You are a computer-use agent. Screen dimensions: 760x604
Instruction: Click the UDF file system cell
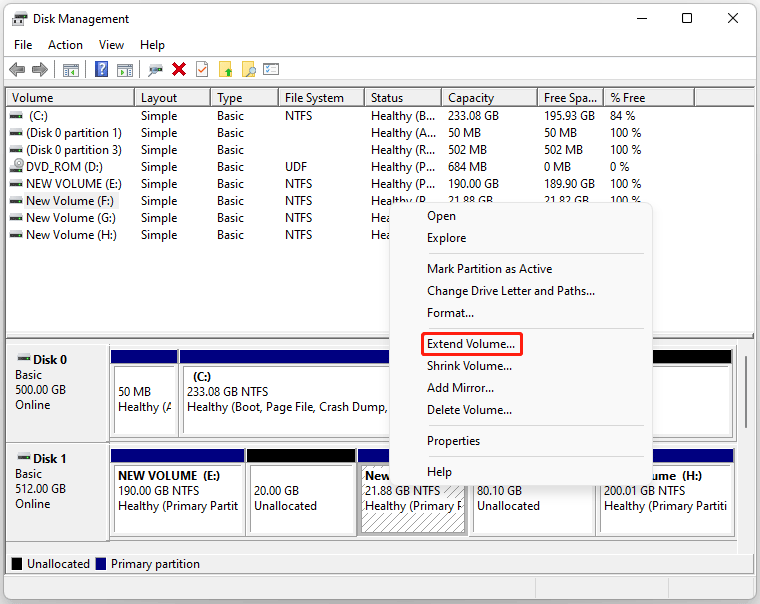296,167
